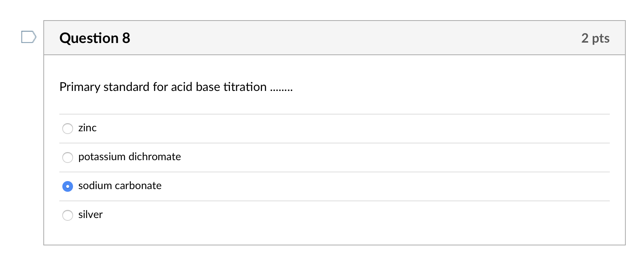The height and width of the screenshot is (261, 644).
Task: Click the flag marker outside the question card
Action: (28, 37)
